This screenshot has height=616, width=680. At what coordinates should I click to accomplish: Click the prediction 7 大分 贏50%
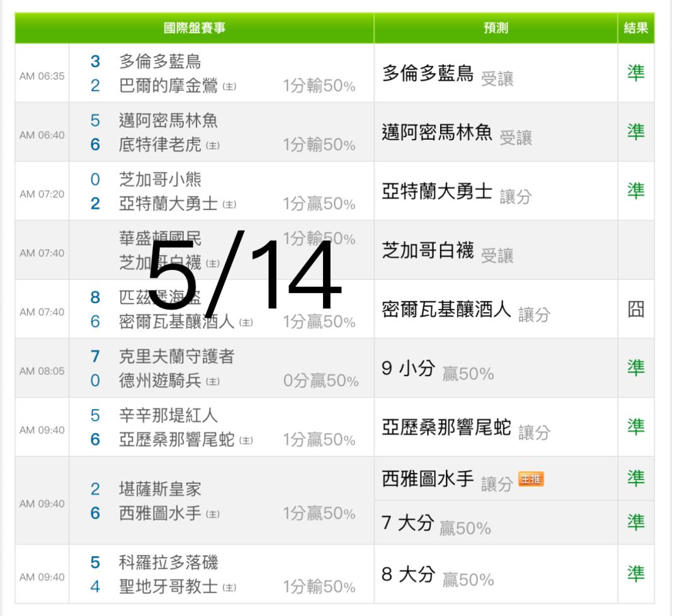(436, 524)
